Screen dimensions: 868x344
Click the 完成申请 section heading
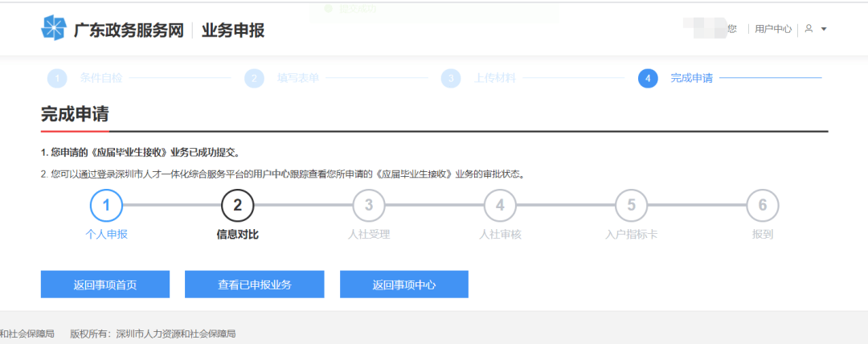pos(75,114)
